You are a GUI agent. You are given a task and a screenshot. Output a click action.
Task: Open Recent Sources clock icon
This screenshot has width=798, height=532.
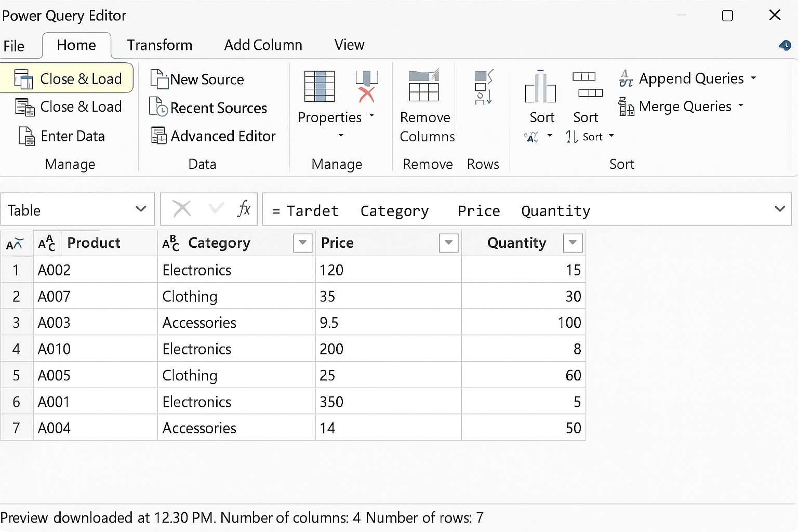pos(158,107)
